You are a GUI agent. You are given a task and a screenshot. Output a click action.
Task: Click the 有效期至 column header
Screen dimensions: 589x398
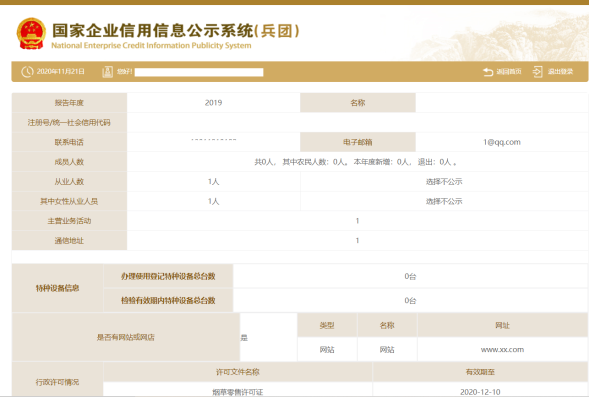tap(480, 372)
